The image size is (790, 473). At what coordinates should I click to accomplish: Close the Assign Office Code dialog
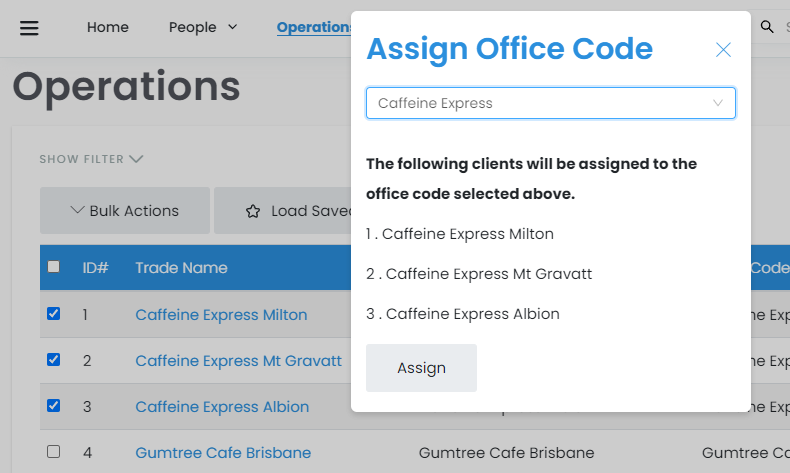723,50
